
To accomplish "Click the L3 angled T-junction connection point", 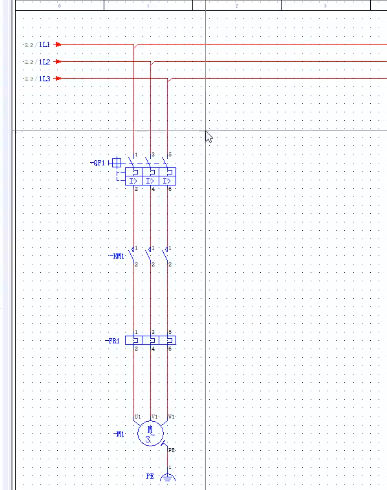I will (169, 79).
